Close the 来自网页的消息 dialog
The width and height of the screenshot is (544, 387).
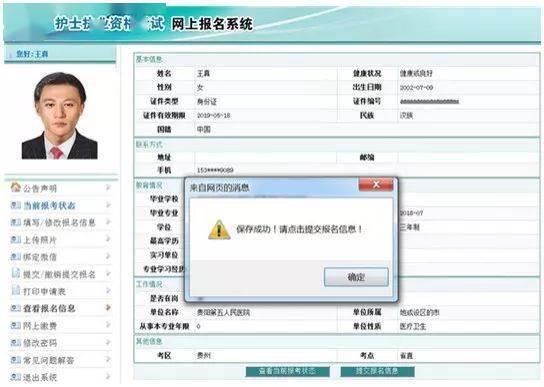pyautogui.click(x=376, y=185)
